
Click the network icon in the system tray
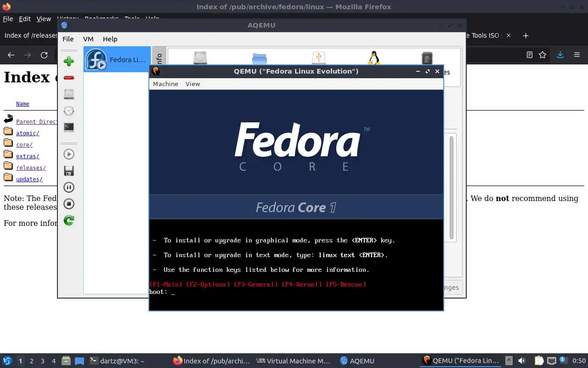[x=552, y=361]
